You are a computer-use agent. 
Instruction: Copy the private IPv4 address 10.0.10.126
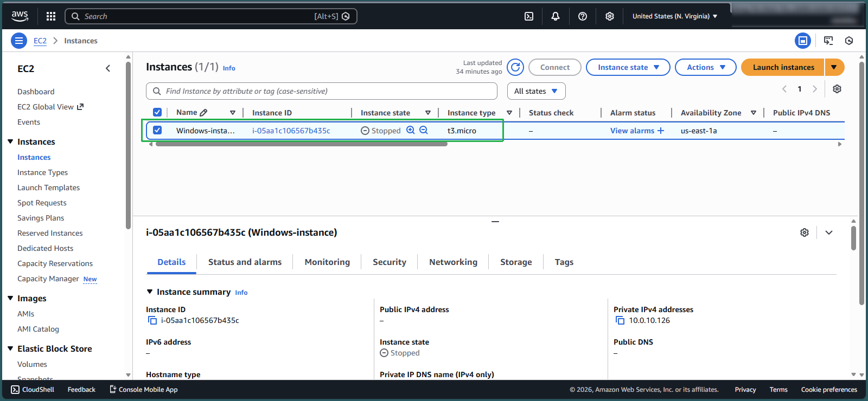[x=620, y=320]
